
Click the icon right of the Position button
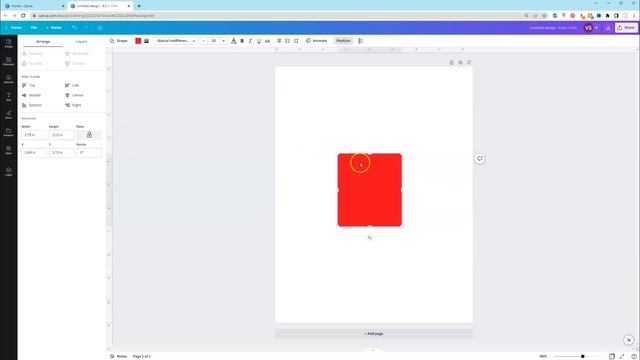(360, 41)
